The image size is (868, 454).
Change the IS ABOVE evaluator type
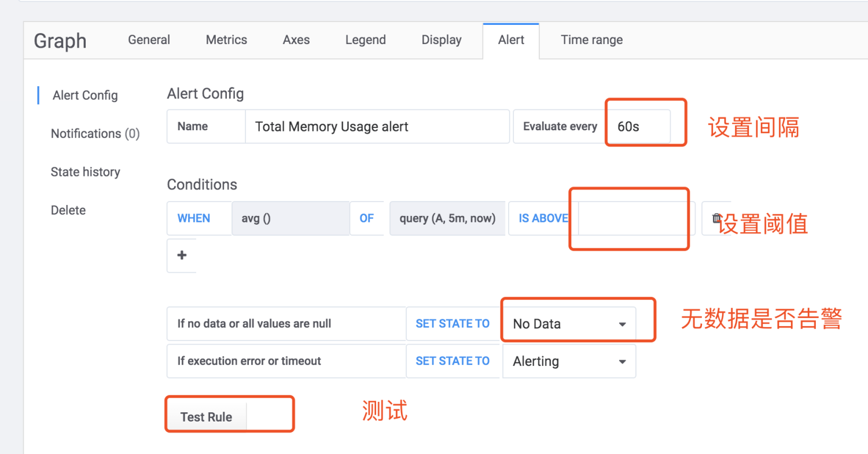[x=543, y=218]
